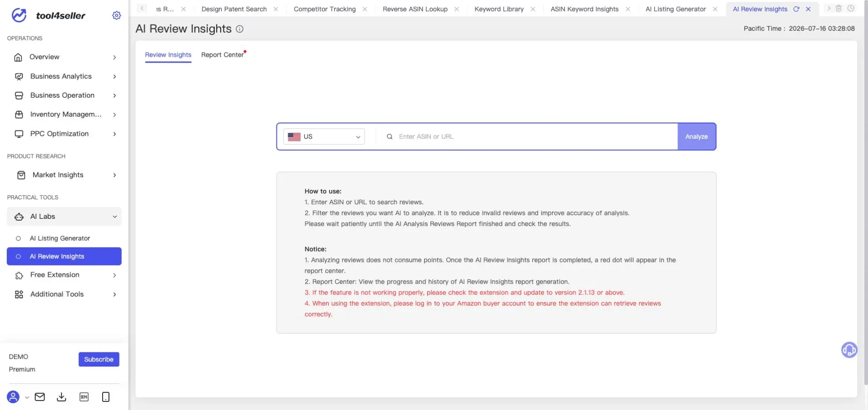The width and height of the screenshot is (868, 410).
Task: Click the search magnifier icon in ASIN field
Action: [x=390, y=137]
